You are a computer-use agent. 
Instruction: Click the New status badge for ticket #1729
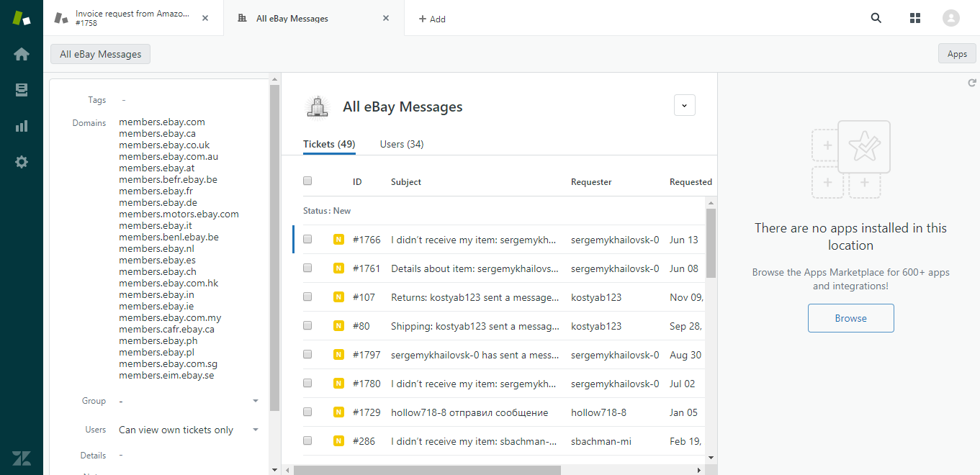[338, 412]
